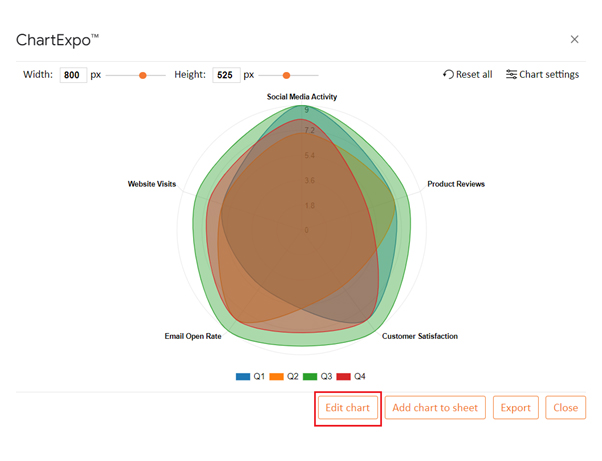The image size is (602, 461).
Task: Click the Email Open Rate axis label
Action: point(193,336)
